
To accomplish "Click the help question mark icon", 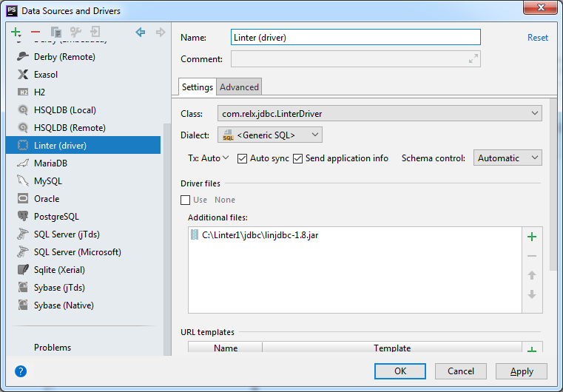I will click(x=21, y=371).
